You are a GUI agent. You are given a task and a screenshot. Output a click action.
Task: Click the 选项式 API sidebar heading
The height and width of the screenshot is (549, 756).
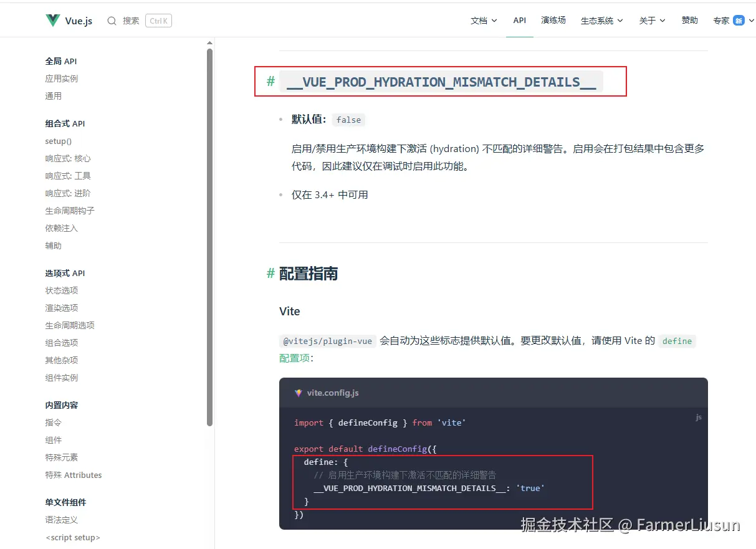point(65,273)
